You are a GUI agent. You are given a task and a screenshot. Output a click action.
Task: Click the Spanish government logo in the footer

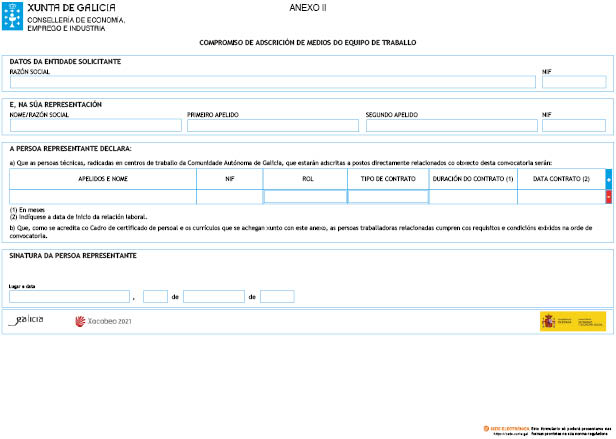573,321
